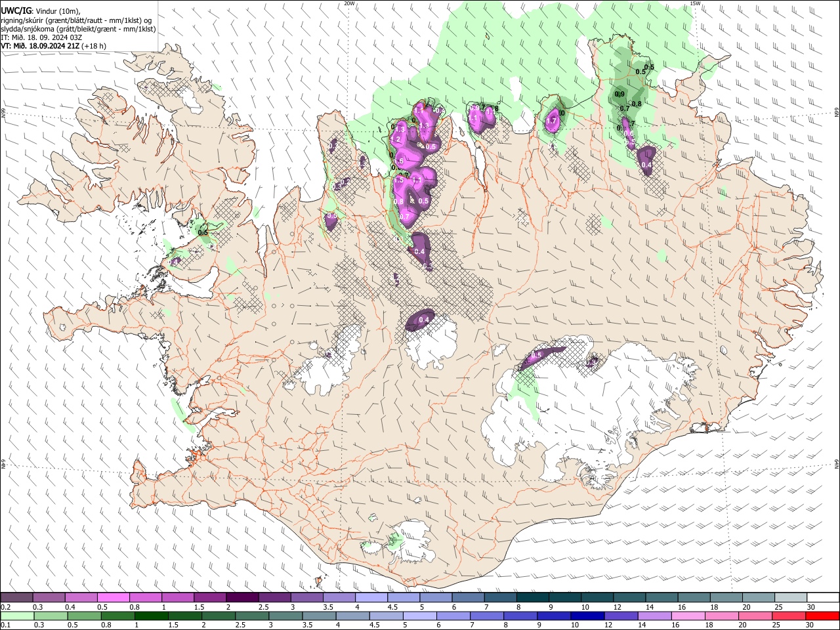840x630 pixels.
Task: Click the "0.6" precipitation value on the map
Action: point(629,133)
